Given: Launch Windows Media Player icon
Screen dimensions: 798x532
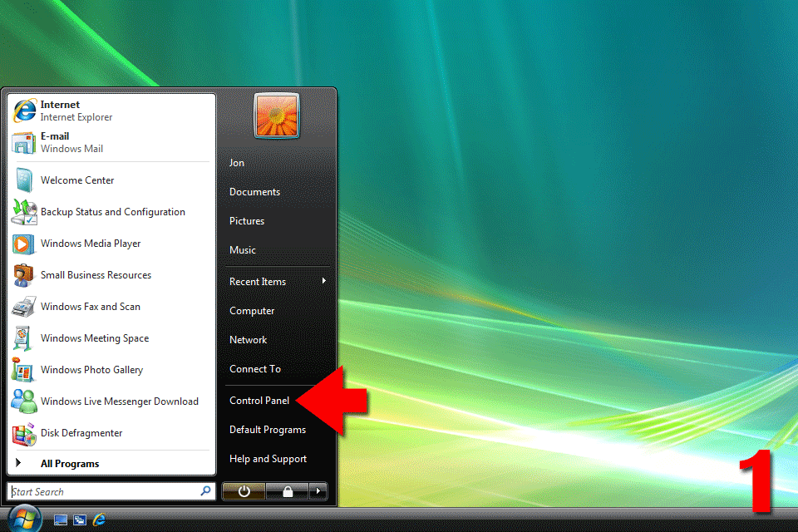Looking at the screenshot, I should click(x=23, y=244).
